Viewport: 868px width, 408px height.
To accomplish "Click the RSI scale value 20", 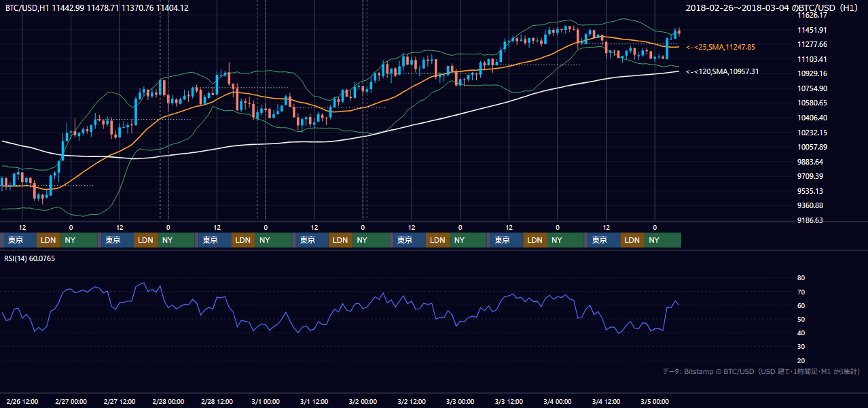I will [801, 360].
